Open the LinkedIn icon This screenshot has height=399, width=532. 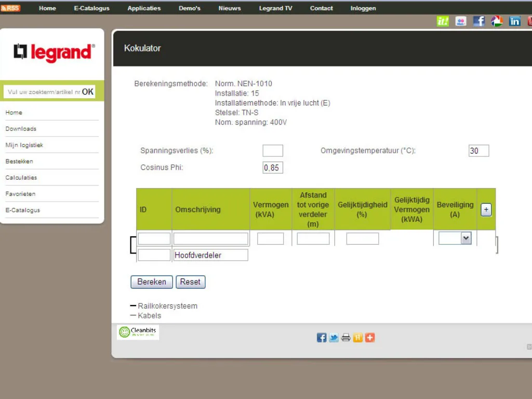click(x=514, y=21)
